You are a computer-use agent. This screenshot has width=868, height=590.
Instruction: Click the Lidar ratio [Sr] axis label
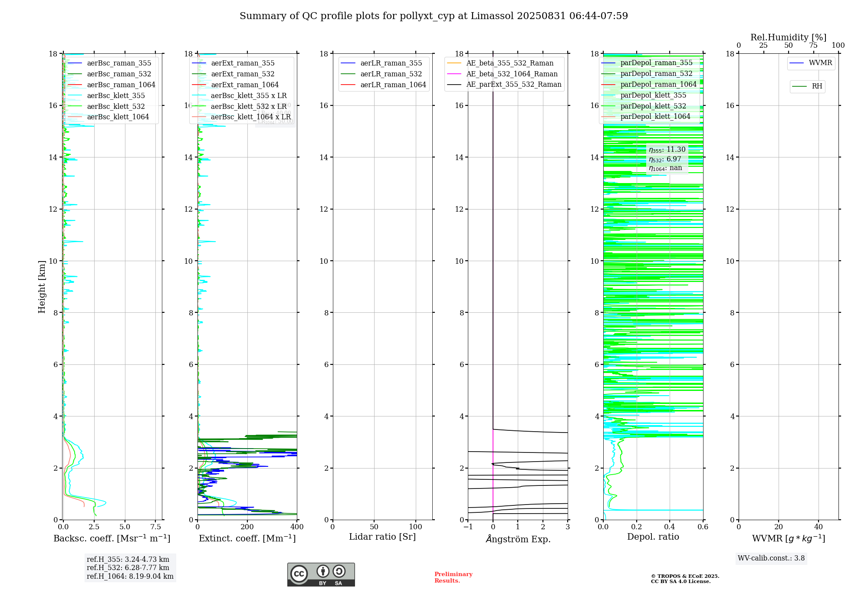coord(382,537)
